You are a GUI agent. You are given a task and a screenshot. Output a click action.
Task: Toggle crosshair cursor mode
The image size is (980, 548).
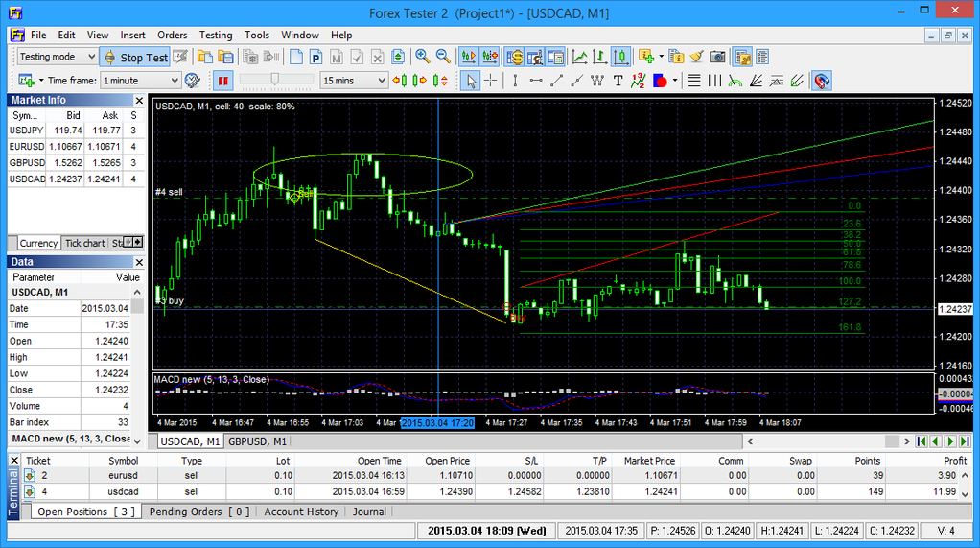click(x=491, y=81)
